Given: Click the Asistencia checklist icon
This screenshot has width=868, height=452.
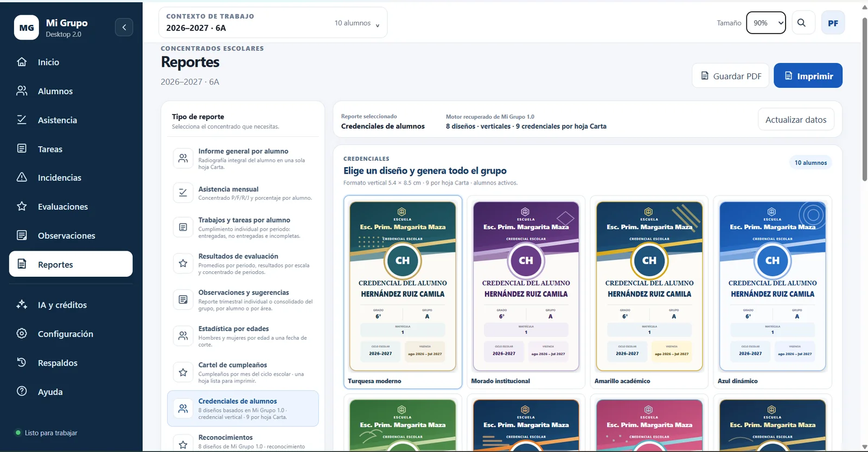Looking at the screenshot, I should [22, 120].
